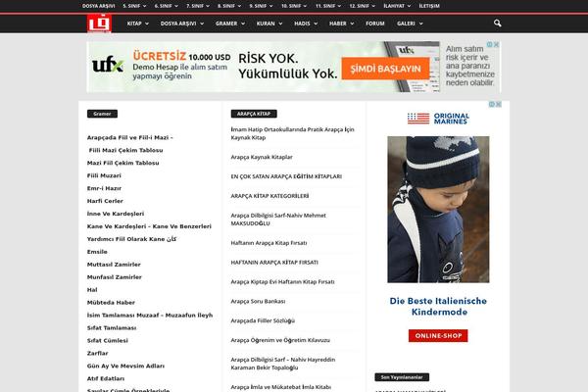The height and width of the screenshot is (392, 588).
Task: Click the UFX banner ad info icon
Action: [489, 45]
